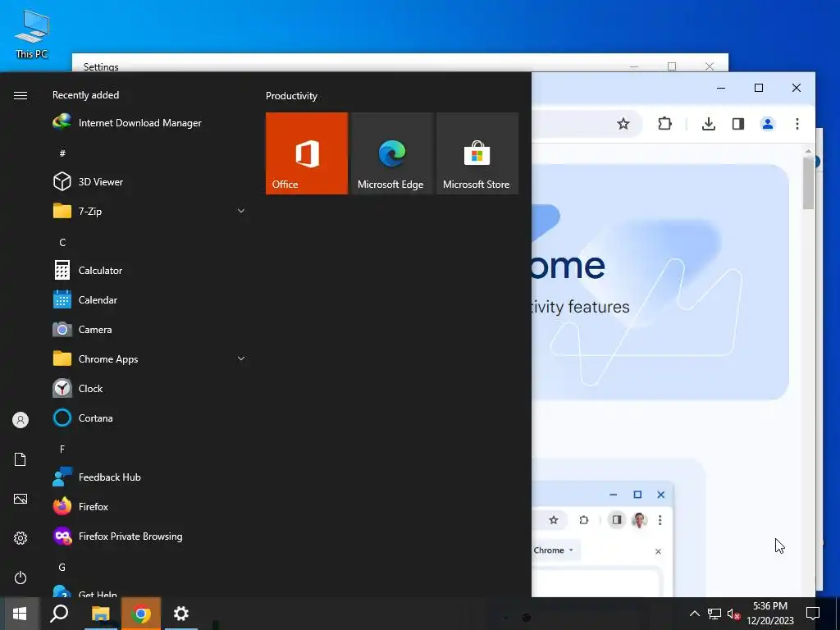Image resolution: width=840 pixels, height=630 pixels.
Task: Click the muted volume icon in tray
Action: 733,614
